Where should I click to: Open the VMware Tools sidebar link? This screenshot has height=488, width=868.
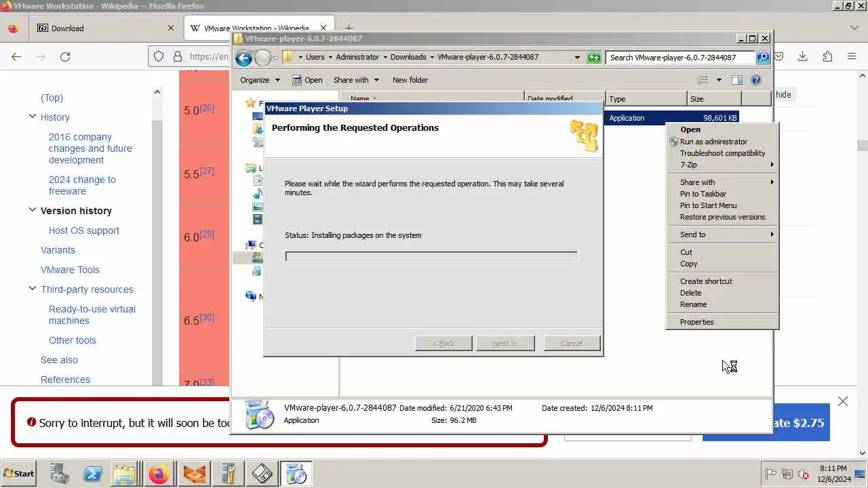70,270
